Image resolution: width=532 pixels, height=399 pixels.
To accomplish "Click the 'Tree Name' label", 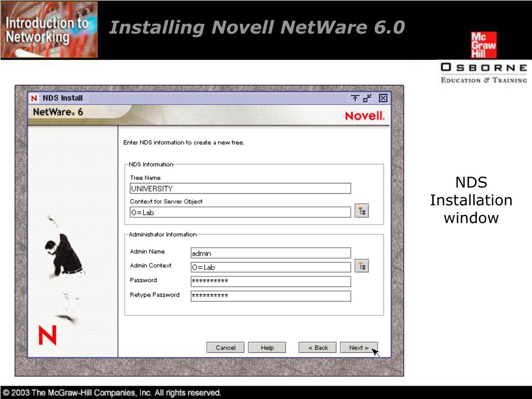I will click(145, 178).
